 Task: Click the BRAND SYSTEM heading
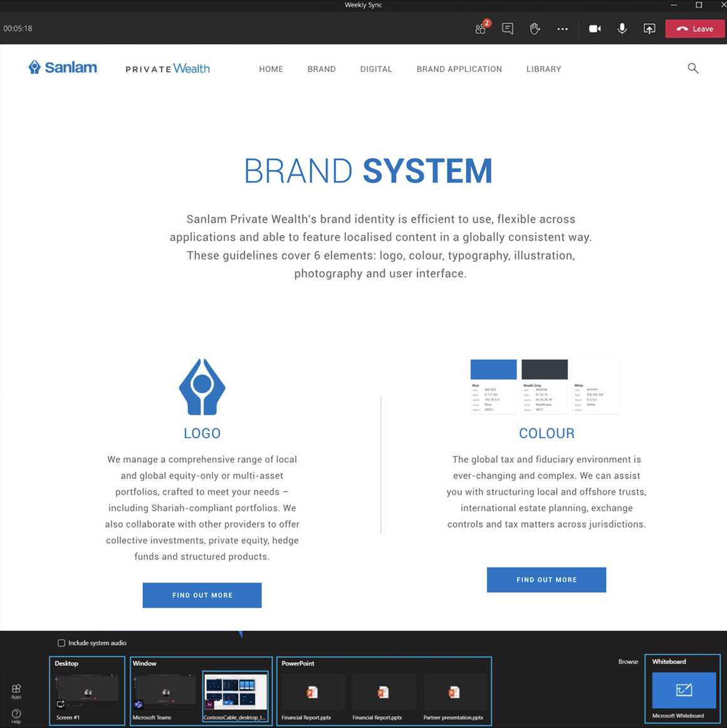pyautogui.click(x=368, y=171)
